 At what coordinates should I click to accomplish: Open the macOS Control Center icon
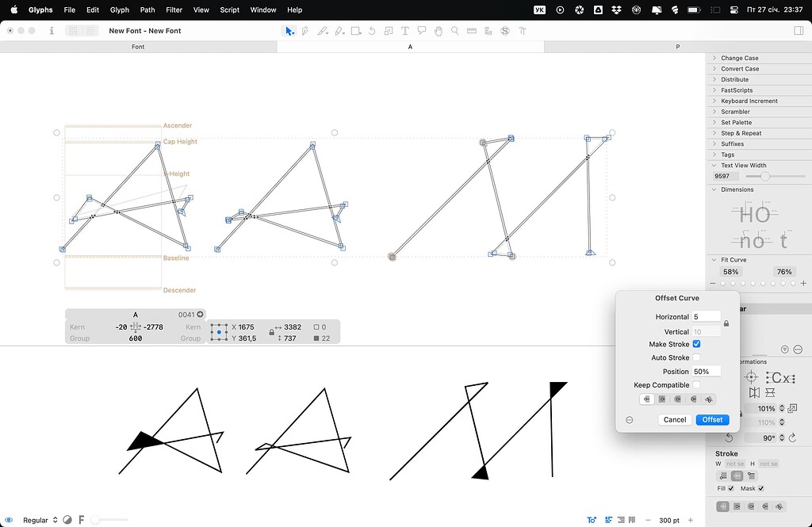pyautogui.click(x=733, y=10)
